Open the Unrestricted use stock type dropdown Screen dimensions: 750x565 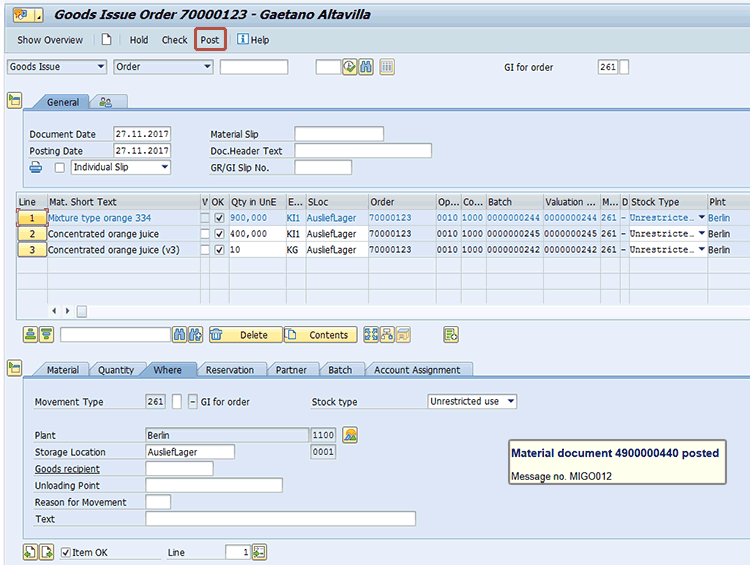coord(510,402)
